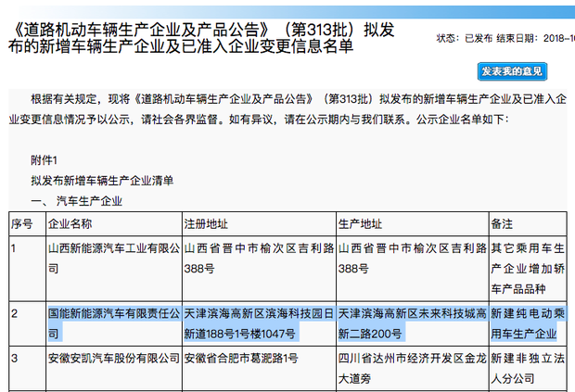Click the 状态: 已发布 status text

[x=459, y=38]
